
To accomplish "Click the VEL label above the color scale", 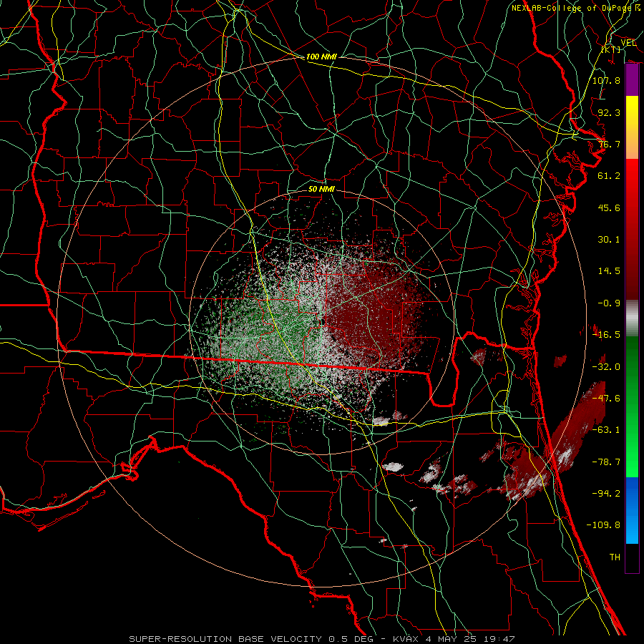I will (x=628, y=43).
